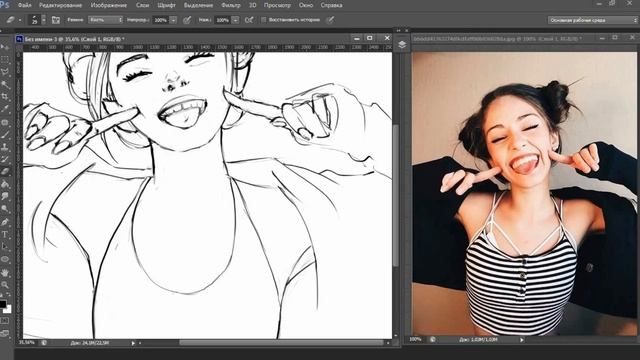Select the History Brush tool
Screen dimensions: 640x360
tap(5, 159)
